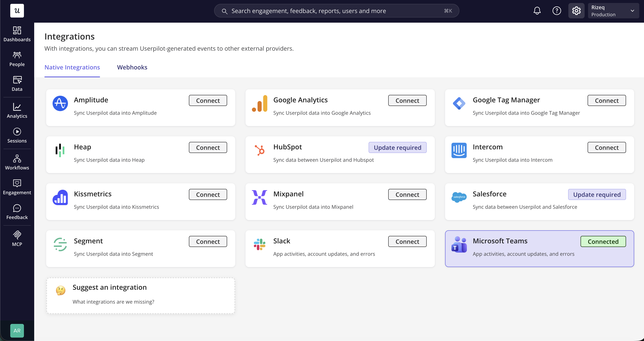The image size is (644, 341).
Task: Open the Feedback sidebar section
Action: click(x=17, y=212)
